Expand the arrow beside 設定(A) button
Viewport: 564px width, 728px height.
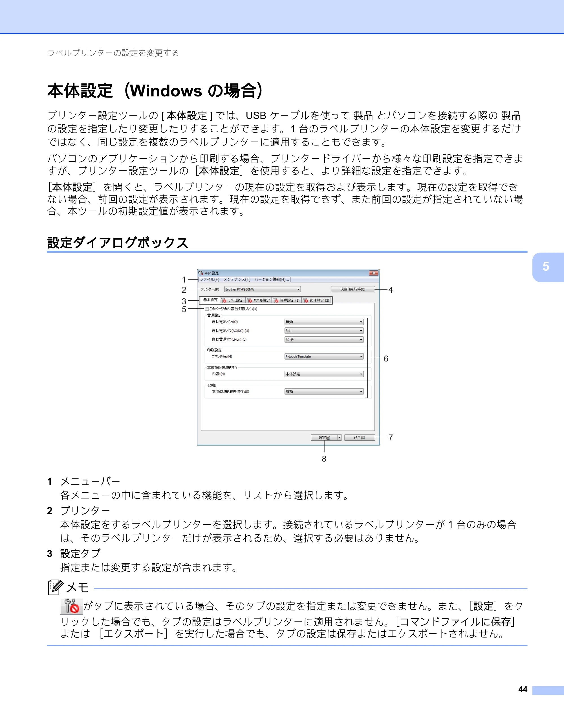pyautogui.click(x=339, y=438)
